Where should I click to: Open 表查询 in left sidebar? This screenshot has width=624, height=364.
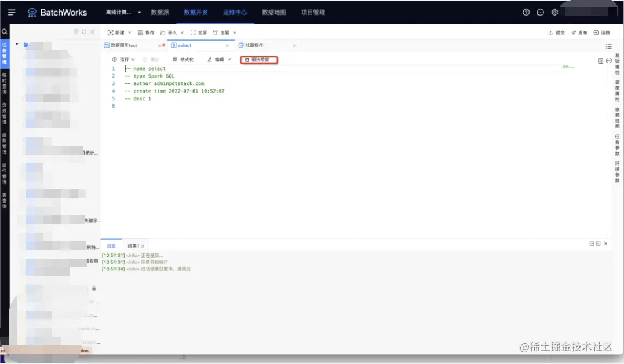pos(5,201)
